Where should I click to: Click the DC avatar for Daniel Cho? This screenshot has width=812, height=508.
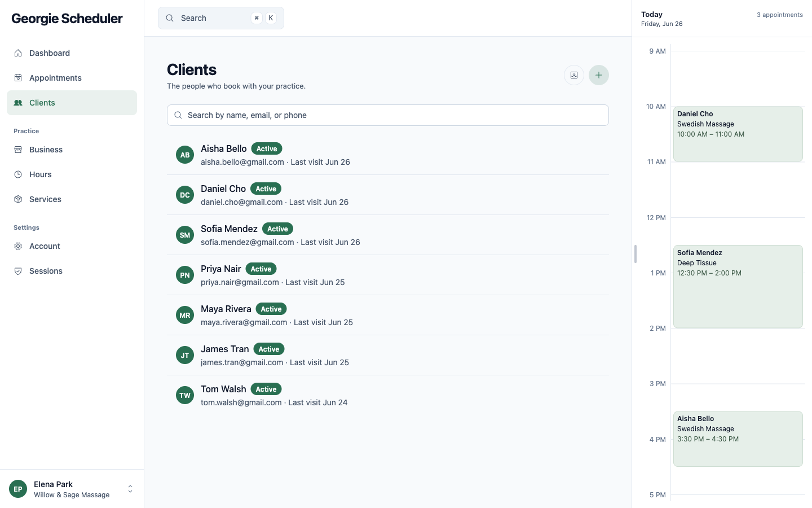pyautogui.click(x=185, y=195)
